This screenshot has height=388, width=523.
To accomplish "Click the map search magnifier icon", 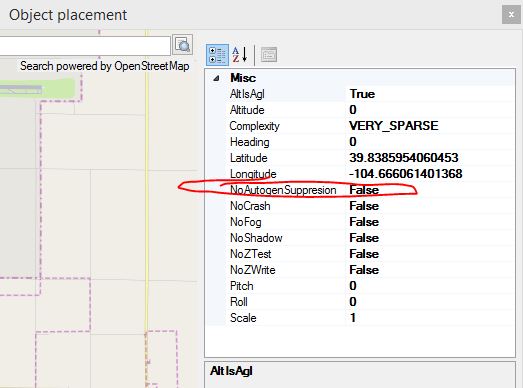I will pos(182,45).
